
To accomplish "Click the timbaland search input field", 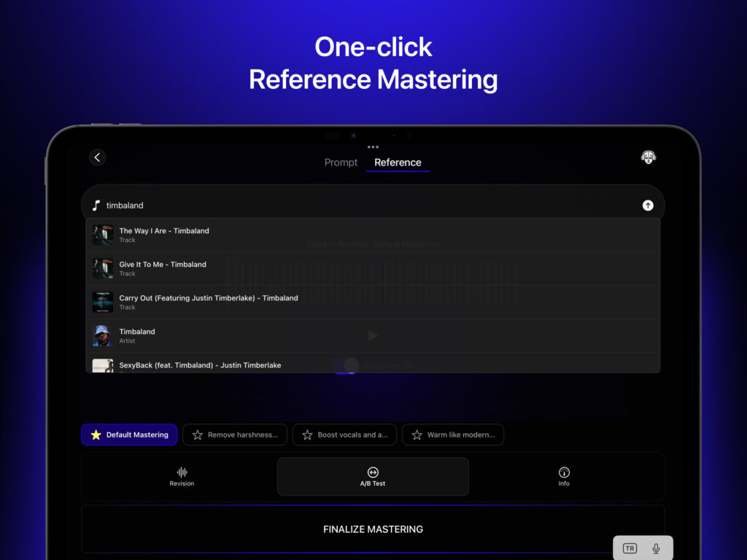I will [365, 206].
